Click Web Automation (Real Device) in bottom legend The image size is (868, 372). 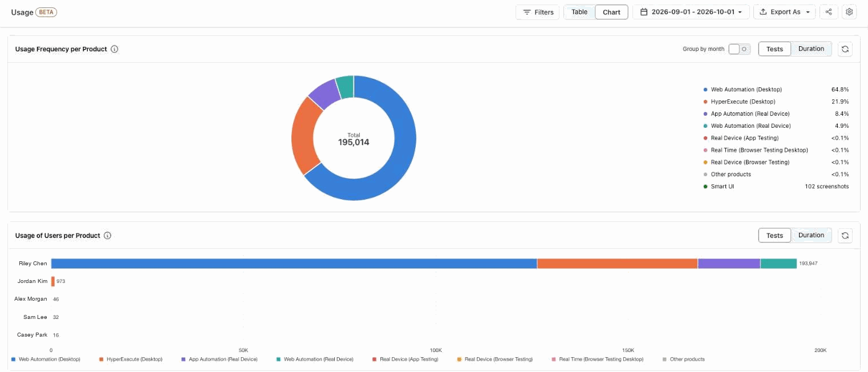click(x=315, y=359)
